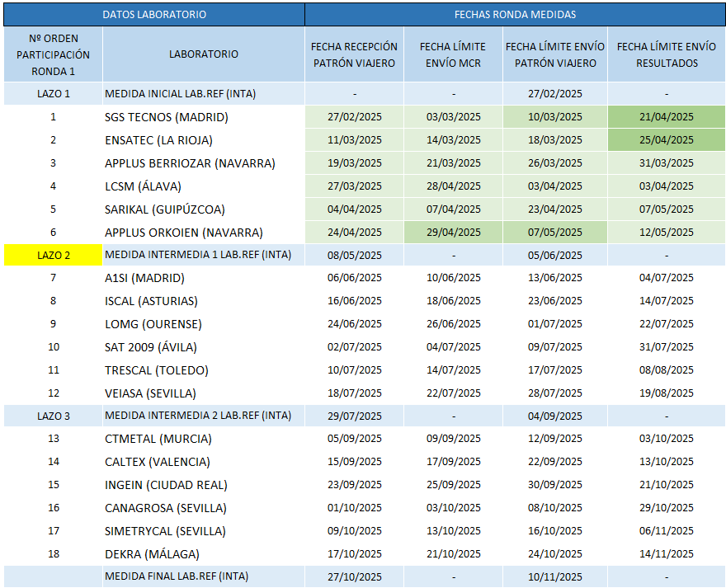
Task: Click 22/09/2025 in the CALTEX row
Action: point(555,462)
